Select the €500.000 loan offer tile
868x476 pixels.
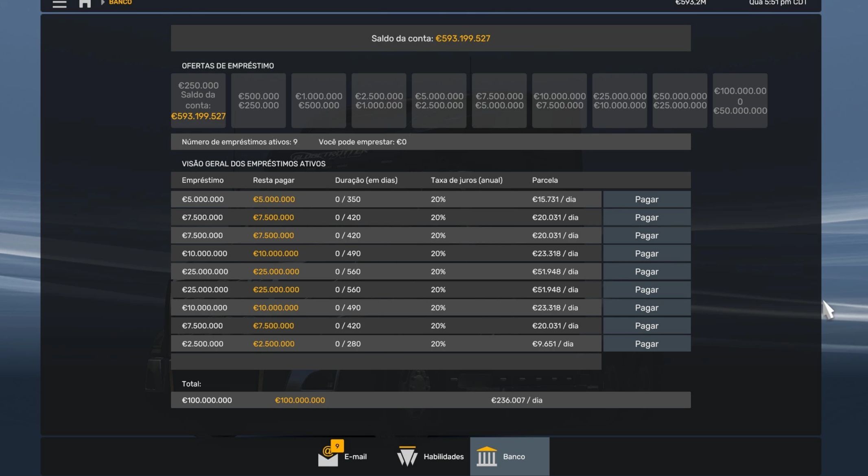tap(258, 100)
